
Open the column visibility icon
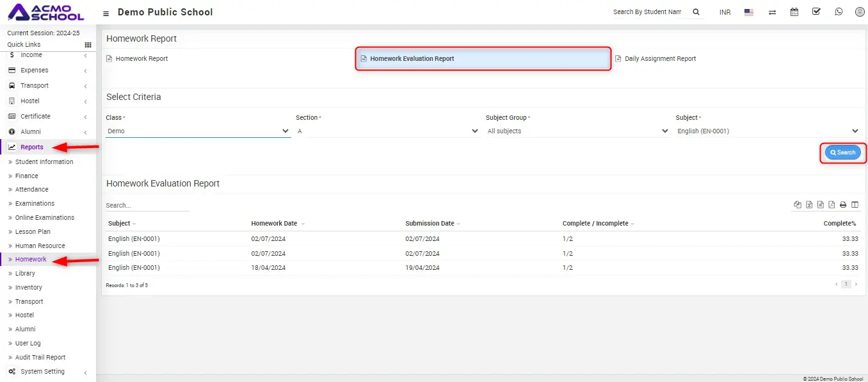point(855,205)
